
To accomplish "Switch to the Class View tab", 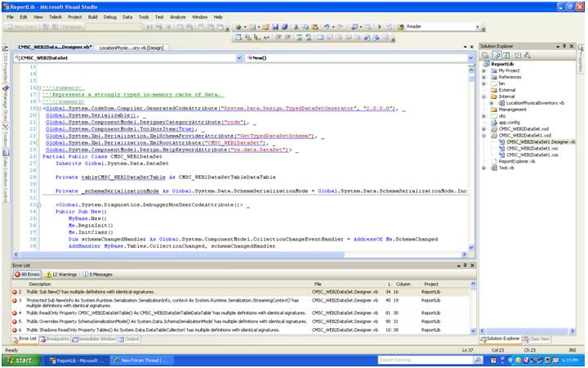I will pyautogui.click(x=537, y=339).
